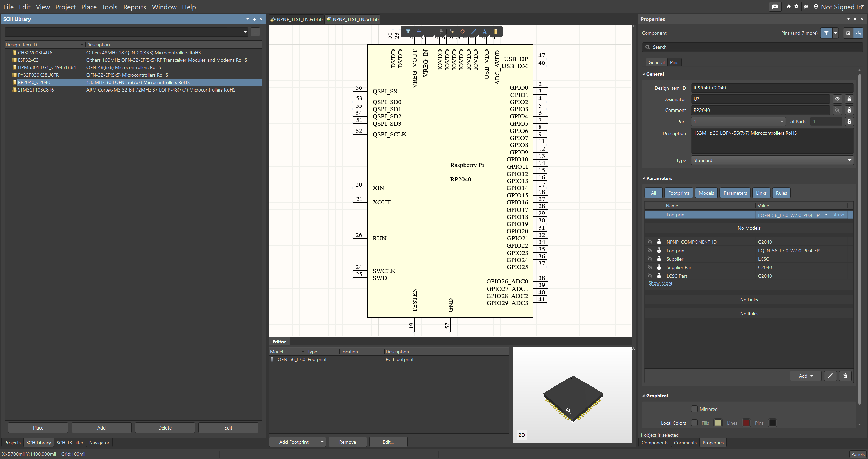Click the Properties Search input field
The height and width of the screenshot is (459, 868).
[x=752, y=47]
